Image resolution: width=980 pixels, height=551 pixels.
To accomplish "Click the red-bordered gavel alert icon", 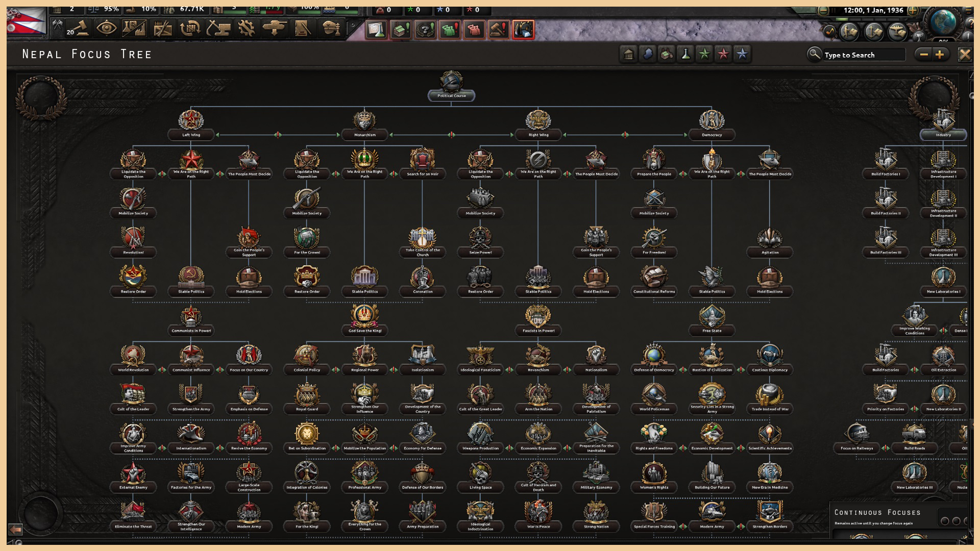I will (499, 30).
